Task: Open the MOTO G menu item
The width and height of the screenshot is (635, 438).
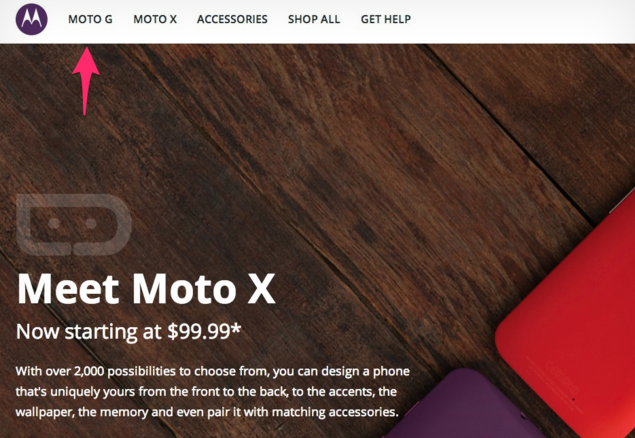Action: tap(90, 19)
